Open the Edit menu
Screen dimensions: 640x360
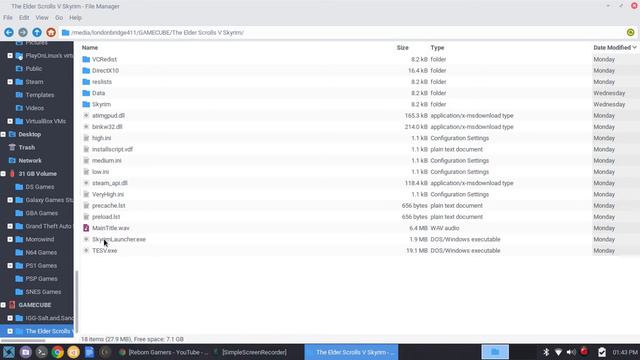24,18
